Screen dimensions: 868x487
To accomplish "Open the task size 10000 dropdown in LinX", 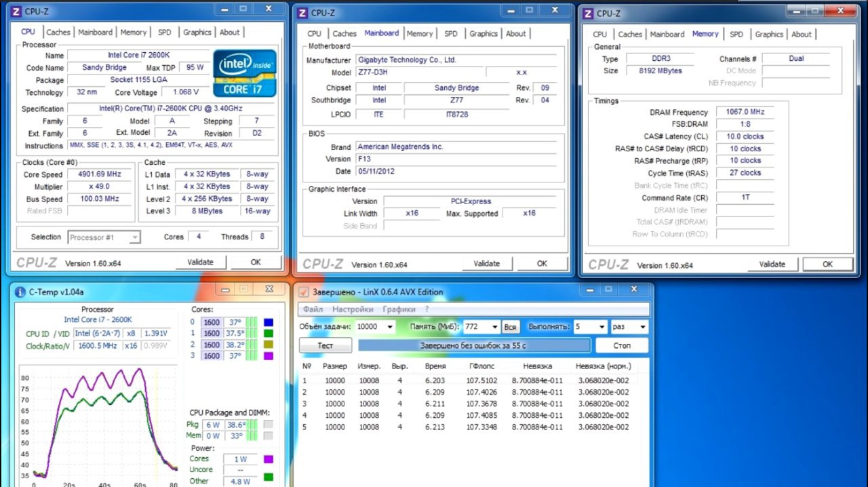I will pyautogui.click(x=375, y=326).
